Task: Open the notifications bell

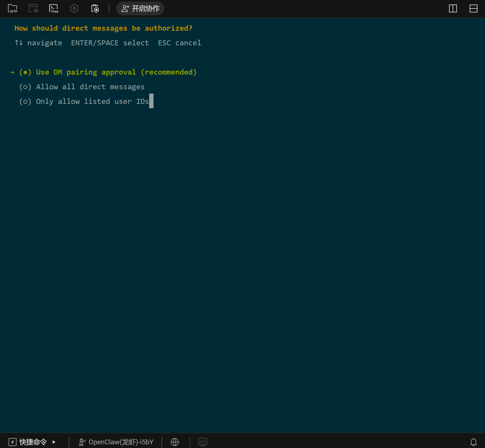Action: point(473,442)
